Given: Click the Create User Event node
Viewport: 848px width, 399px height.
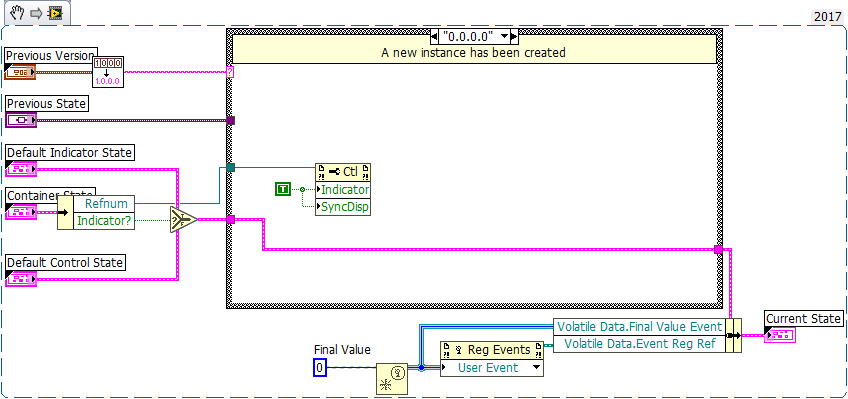Looking at the screenshot, I should point(392,378).
